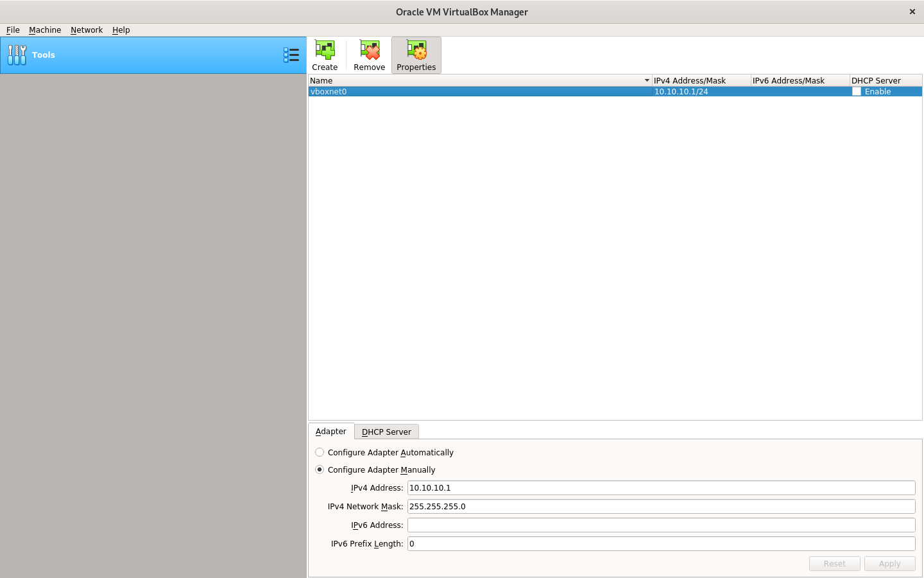Click the Tools wrench icon
This screenshot has width=924, height=578.
click(x=17, y=55)
